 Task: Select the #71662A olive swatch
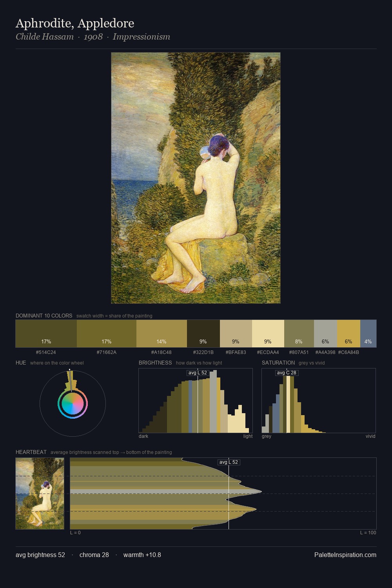[107, 334]
